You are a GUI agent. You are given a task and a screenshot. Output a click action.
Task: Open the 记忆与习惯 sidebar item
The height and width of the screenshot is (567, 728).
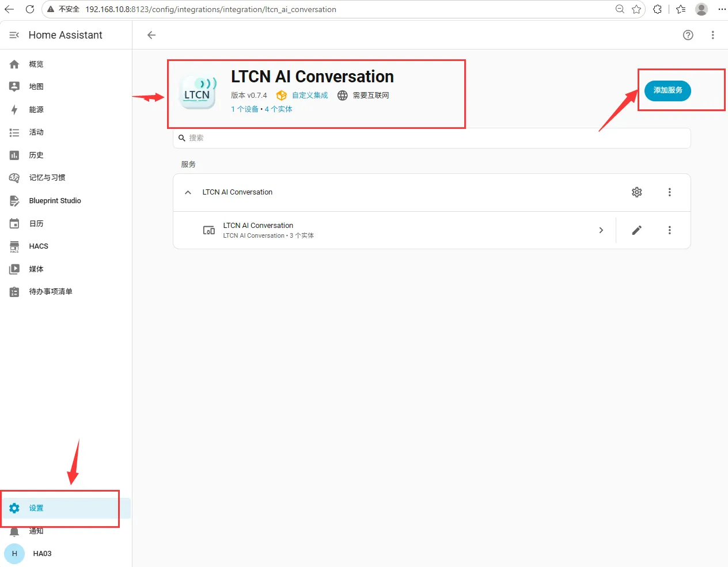coord(66,178)
